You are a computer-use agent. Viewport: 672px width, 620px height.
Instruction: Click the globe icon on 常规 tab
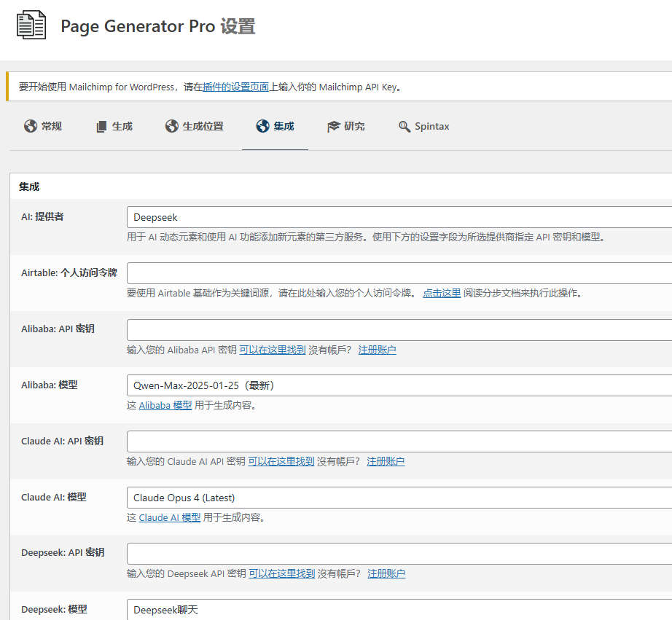click(31, 126)
